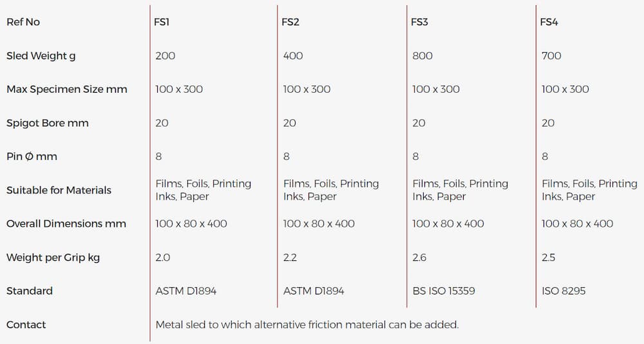This screenshot has width=644, height=344.
Task: Click the Spigot Bore mm row label
Action: 47,123
